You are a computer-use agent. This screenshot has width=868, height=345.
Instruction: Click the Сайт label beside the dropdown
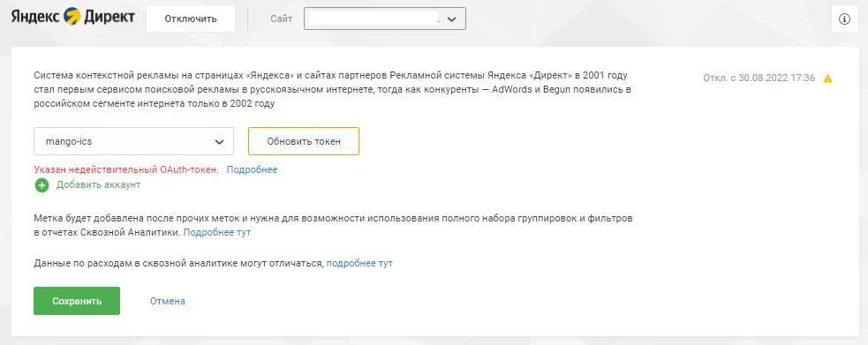coord(281,19)
